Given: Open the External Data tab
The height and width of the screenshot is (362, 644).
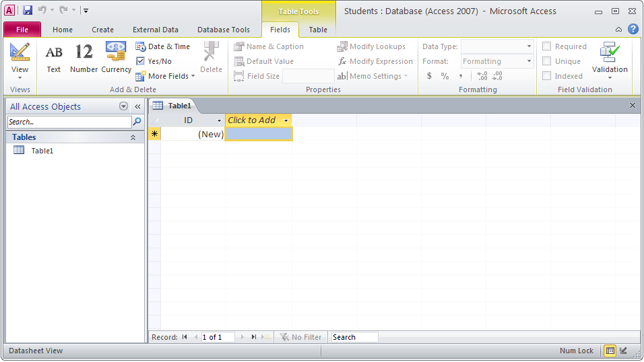Looking at the screenshot, I should [155, 30].
